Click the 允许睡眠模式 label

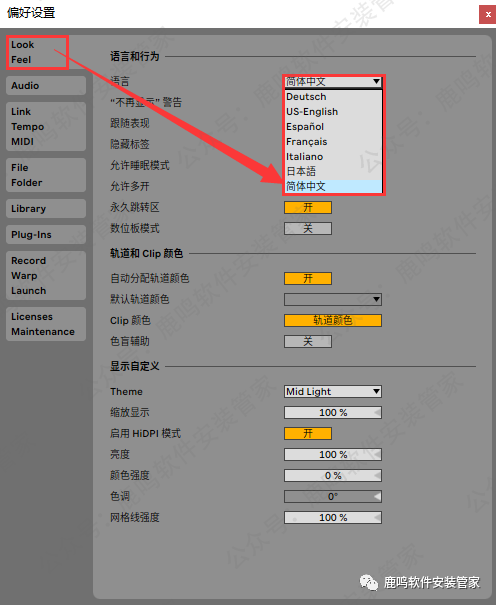click(x=140, y=166)
